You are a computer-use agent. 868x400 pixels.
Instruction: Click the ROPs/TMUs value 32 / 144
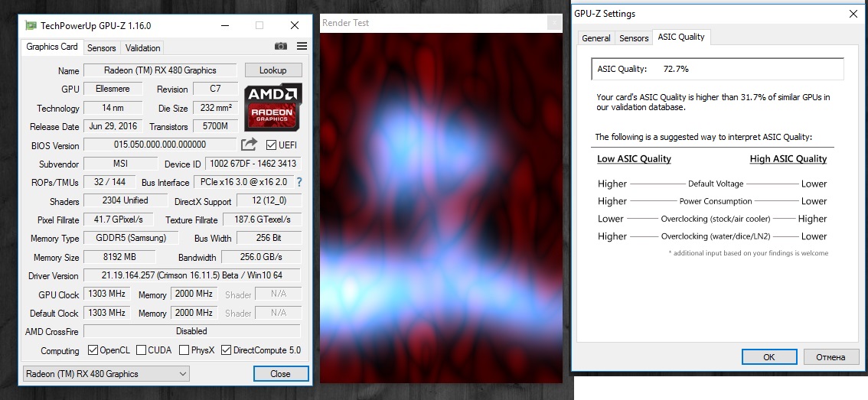click(110, 181)
